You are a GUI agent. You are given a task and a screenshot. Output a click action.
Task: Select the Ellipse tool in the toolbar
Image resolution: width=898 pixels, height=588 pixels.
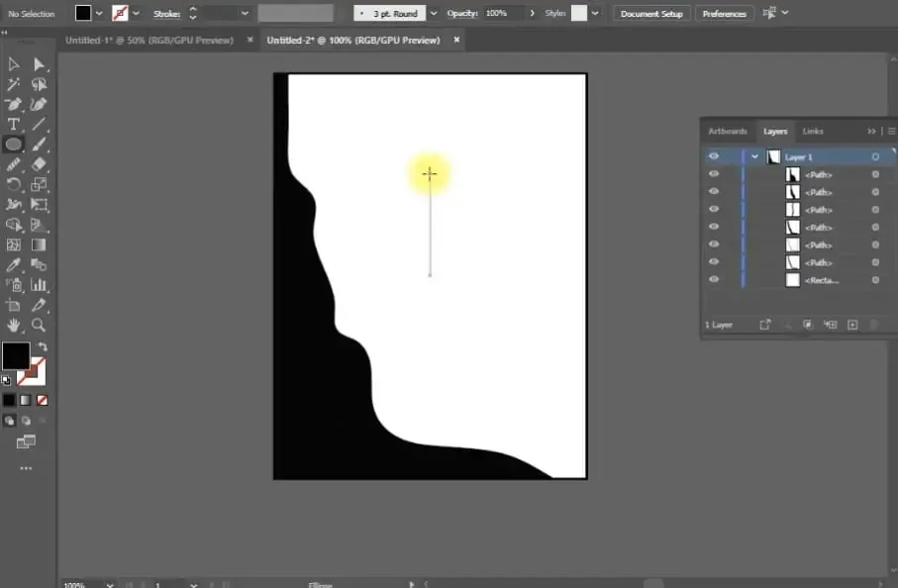click(14, 145)
